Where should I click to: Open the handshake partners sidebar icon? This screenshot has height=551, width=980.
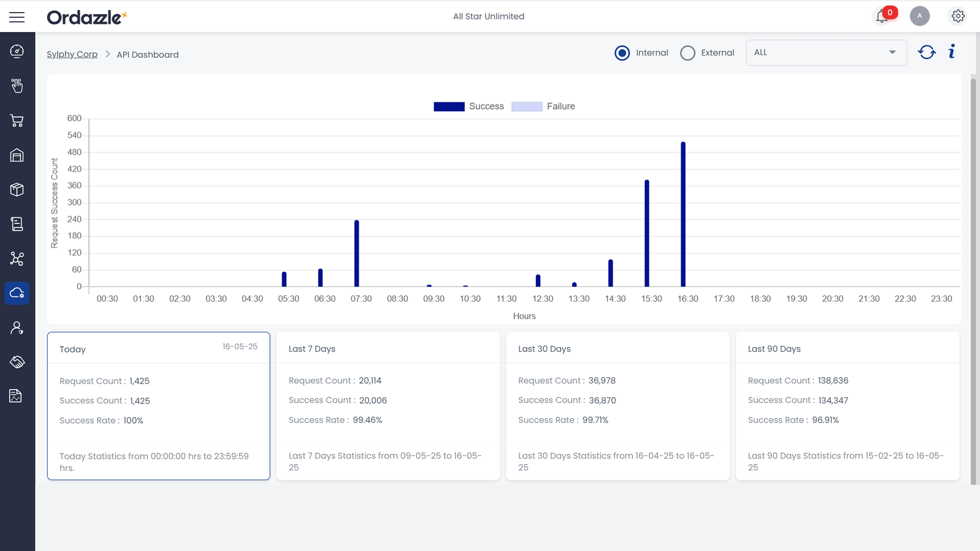click(x=17, y=362)
